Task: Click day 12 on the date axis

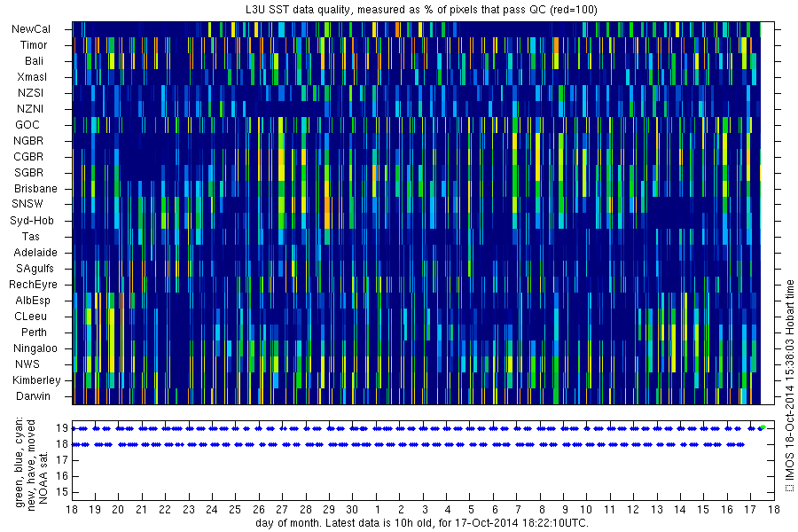Action: click(x=633, y=509)
